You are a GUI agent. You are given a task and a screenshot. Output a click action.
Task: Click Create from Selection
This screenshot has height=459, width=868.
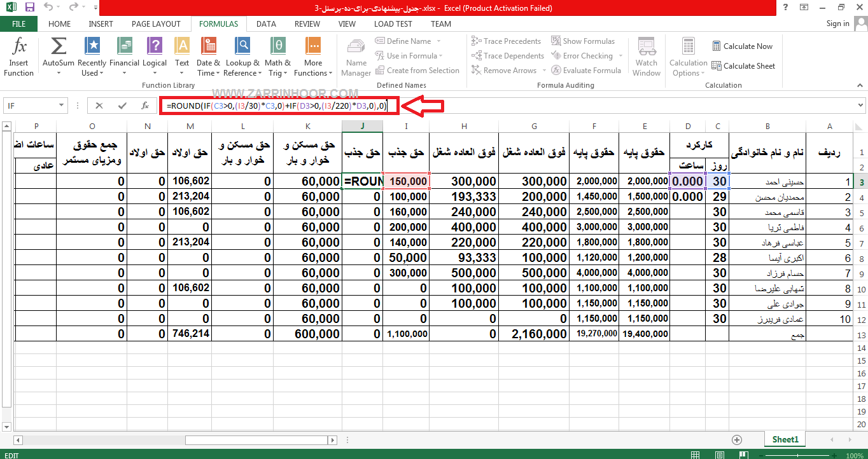point(417,71)
